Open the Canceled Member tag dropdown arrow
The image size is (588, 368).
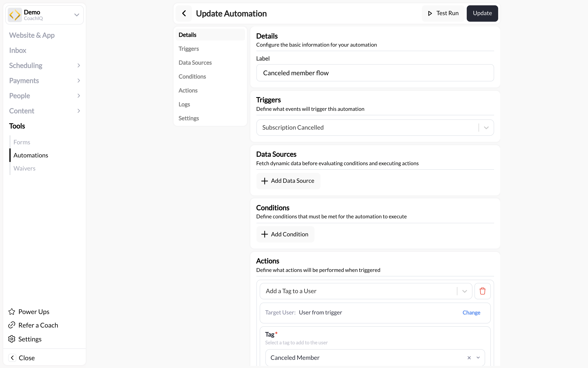pos(478,358)
